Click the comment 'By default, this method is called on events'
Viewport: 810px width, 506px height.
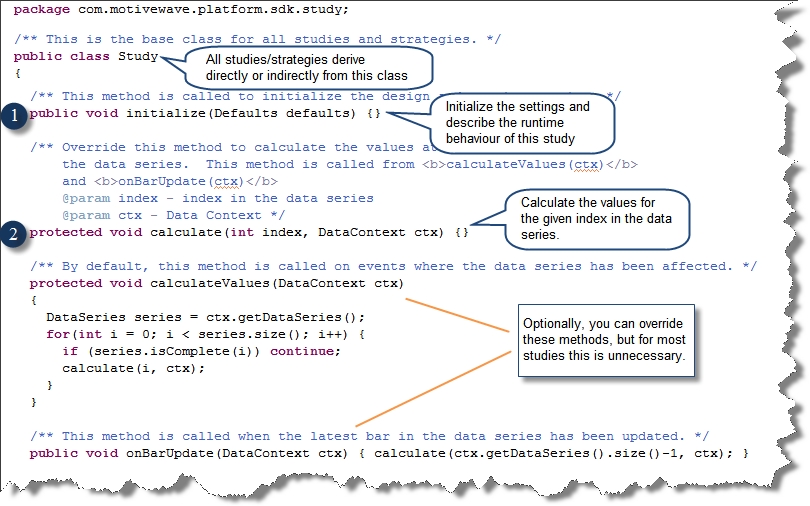(393, 266)
